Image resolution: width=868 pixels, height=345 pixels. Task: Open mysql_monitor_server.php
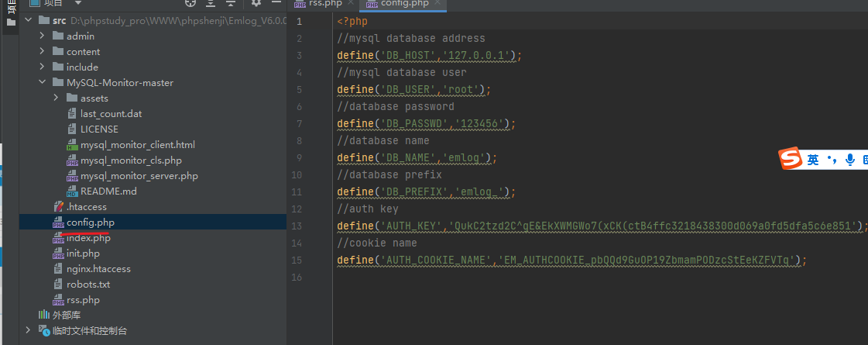[x=139, y=176]
